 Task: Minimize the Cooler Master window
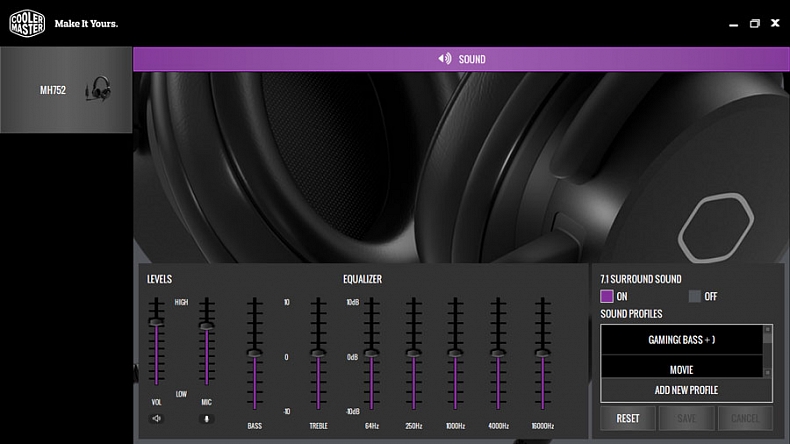pos(734,24)
